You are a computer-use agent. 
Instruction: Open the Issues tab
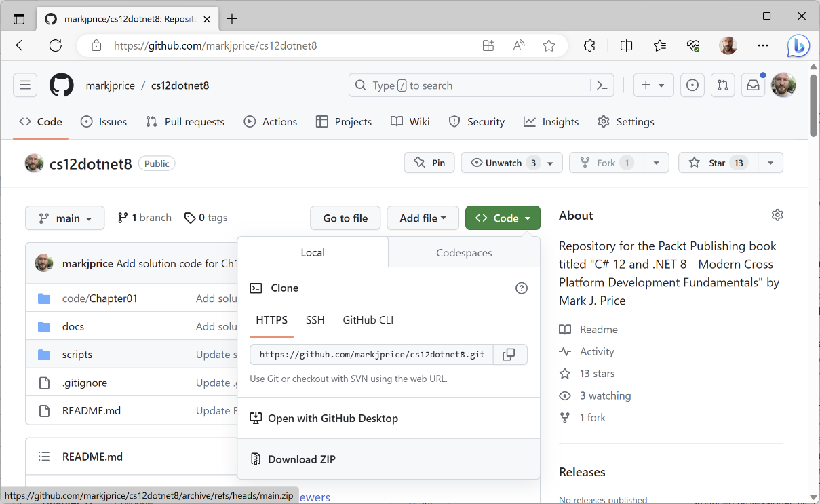(x=104, y=122)
